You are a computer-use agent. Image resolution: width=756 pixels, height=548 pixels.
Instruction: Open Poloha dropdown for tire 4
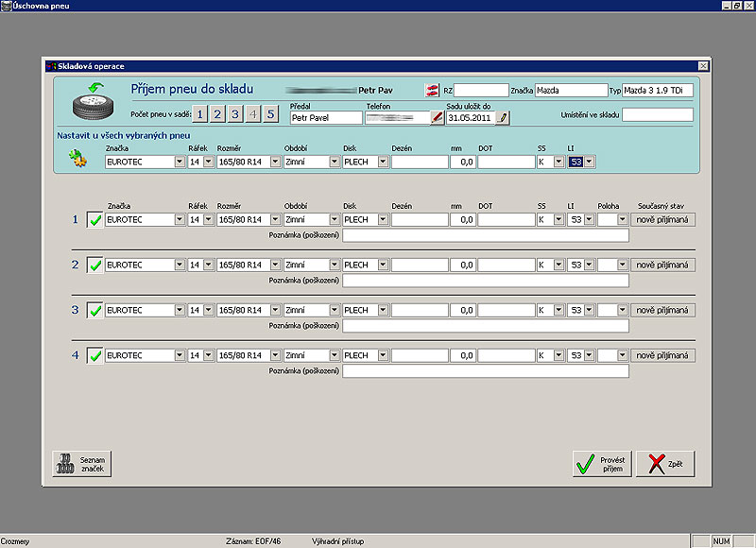pos(623,355)
